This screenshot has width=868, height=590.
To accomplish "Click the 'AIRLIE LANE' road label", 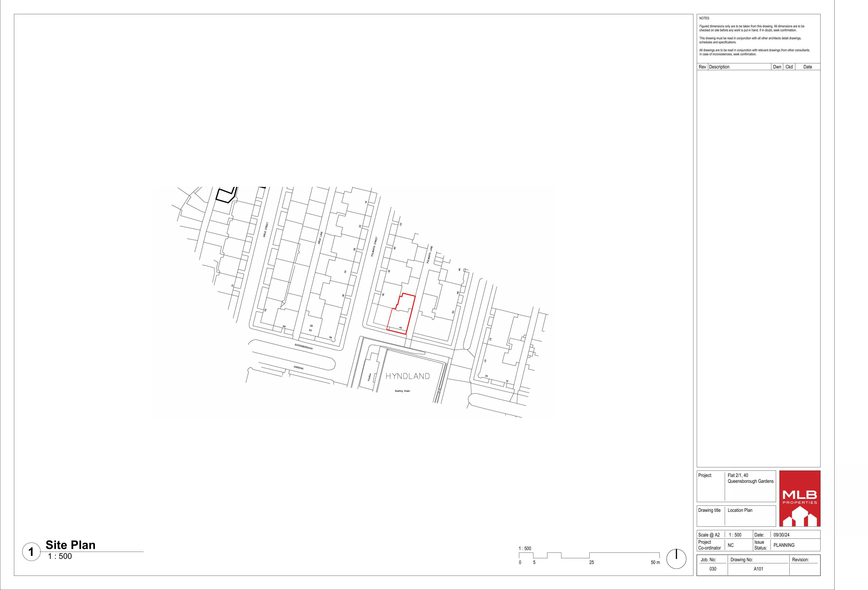I will pos(320,238).
